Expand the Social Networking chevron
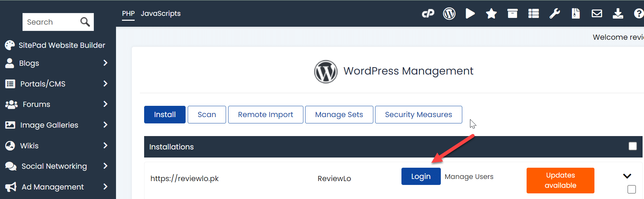Screen dimensions: 644x199 point(105,166)
